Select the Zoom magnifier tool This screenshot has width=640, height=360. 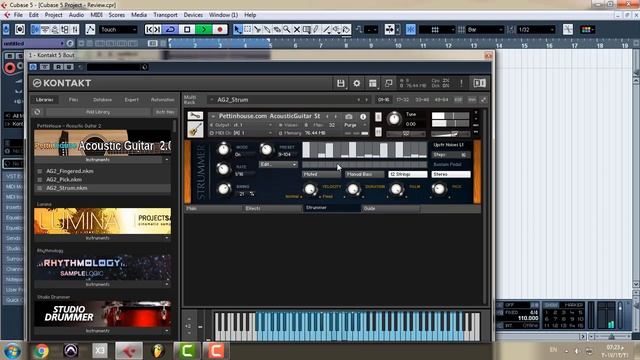click(x=287, y=29)
